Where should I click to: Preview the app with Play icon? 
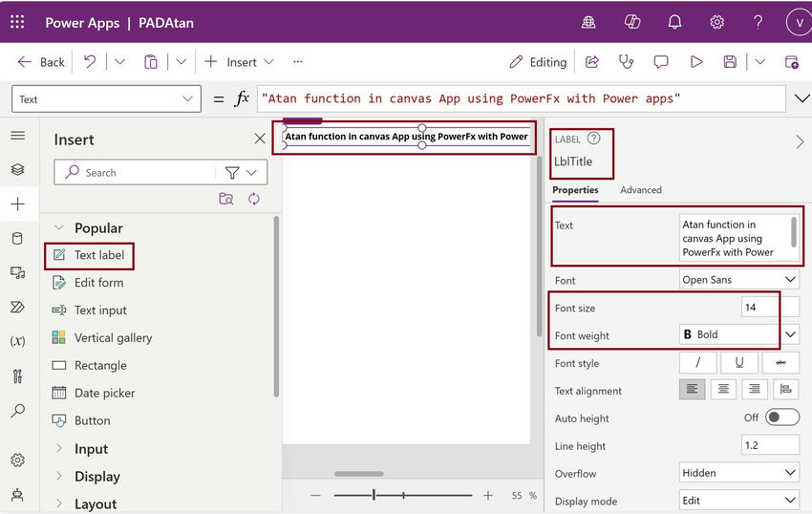click(696, 62)
